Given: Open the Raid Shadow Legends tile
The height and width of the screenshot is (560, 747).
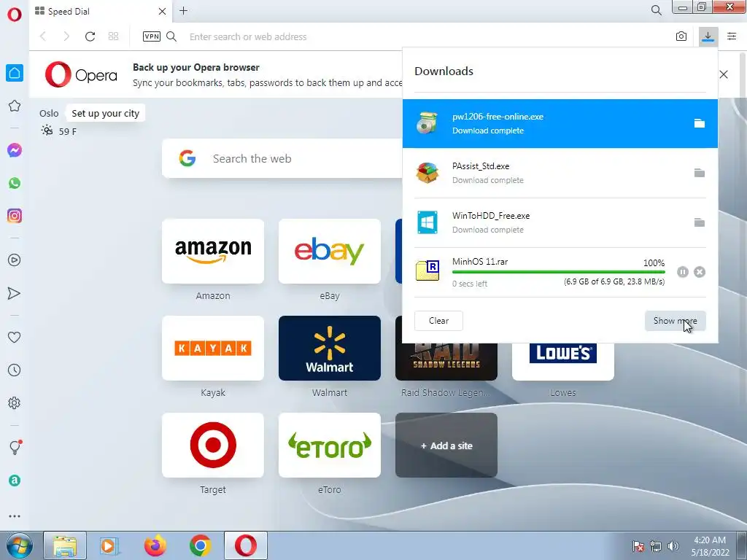Looking at the screenshot, I should tap(446, 362).
